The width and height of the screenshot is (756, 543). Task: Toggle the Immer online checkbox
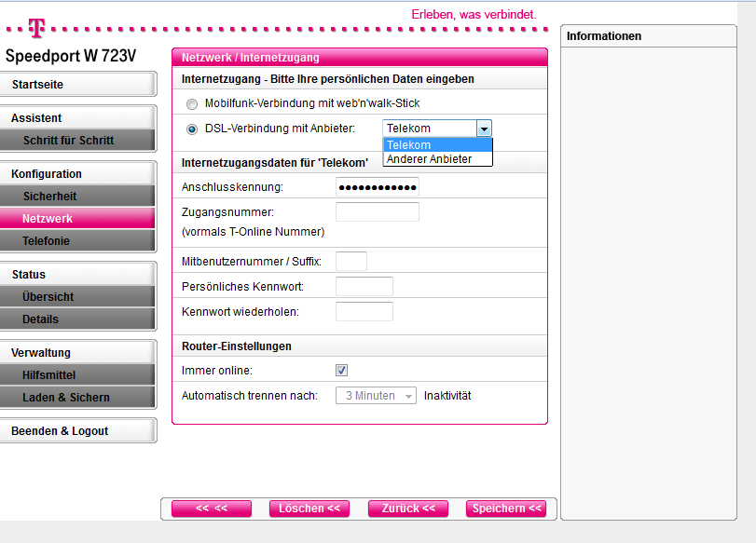341,370
